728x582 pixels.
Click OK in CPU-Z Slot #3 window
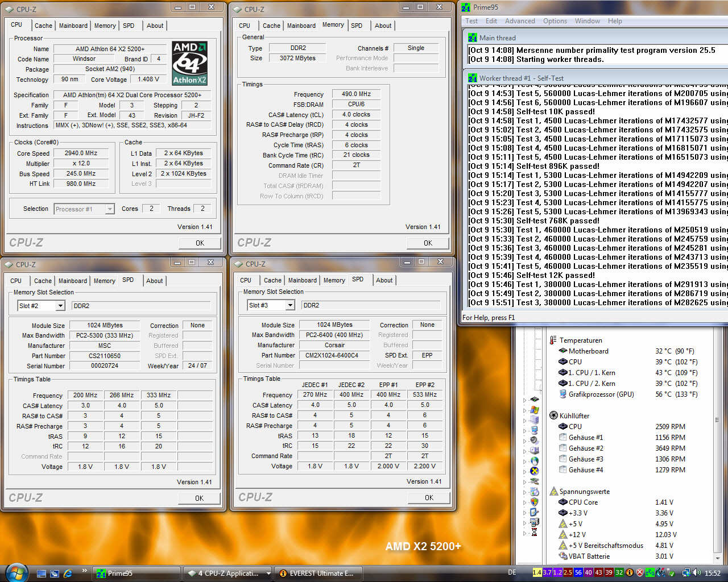[429, 497]
